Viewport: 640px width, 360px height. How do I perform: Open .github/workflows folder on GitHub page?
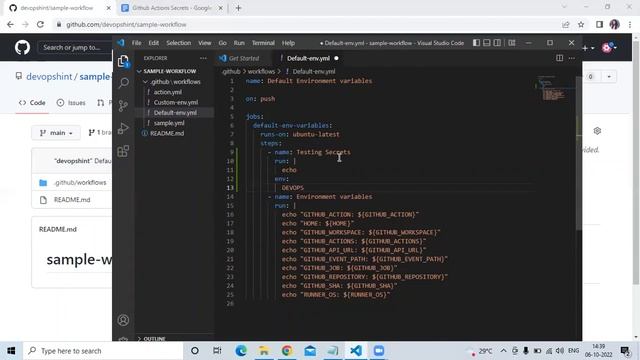point(80,182)
